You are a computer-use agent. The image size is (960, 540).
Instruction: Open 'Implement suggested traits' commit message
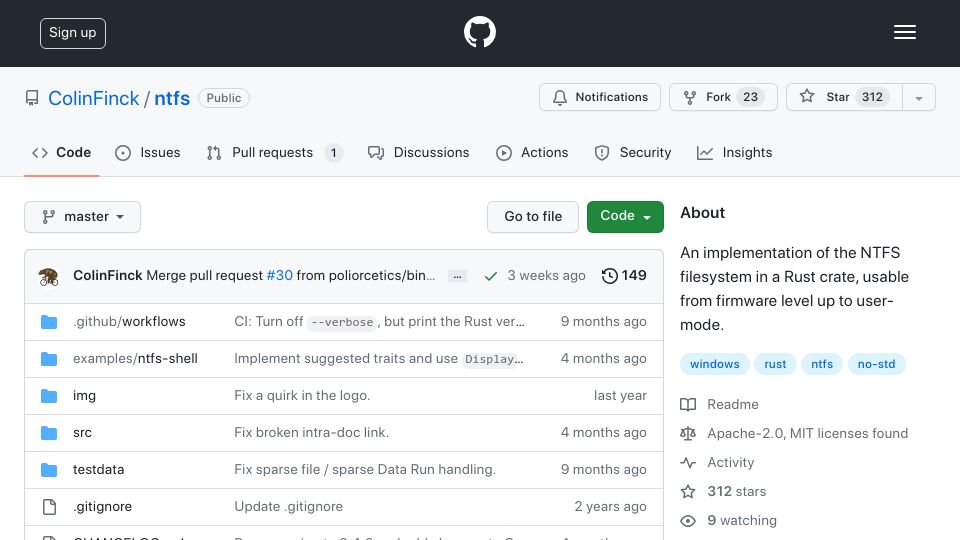click(x=378, y=359)
